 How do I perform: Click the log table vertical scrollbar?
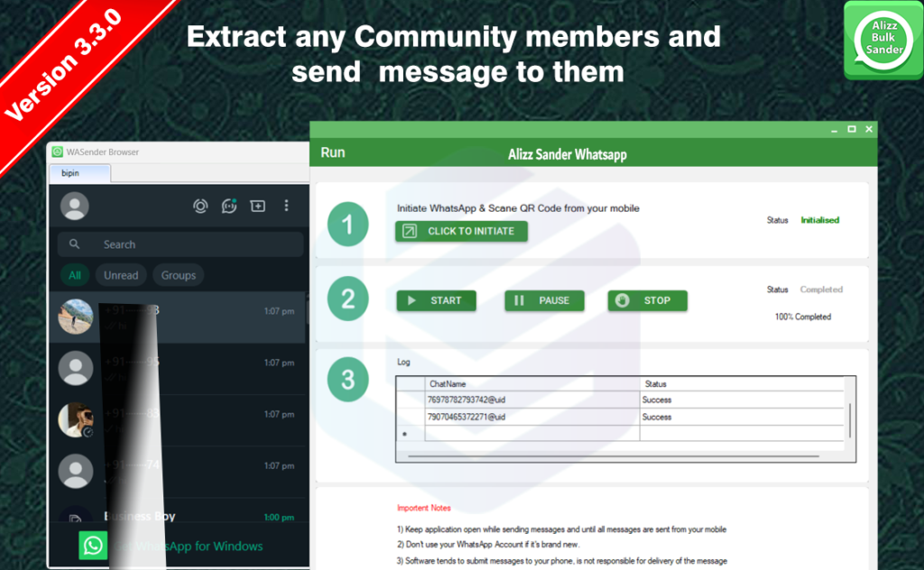(x=849, y=419)
